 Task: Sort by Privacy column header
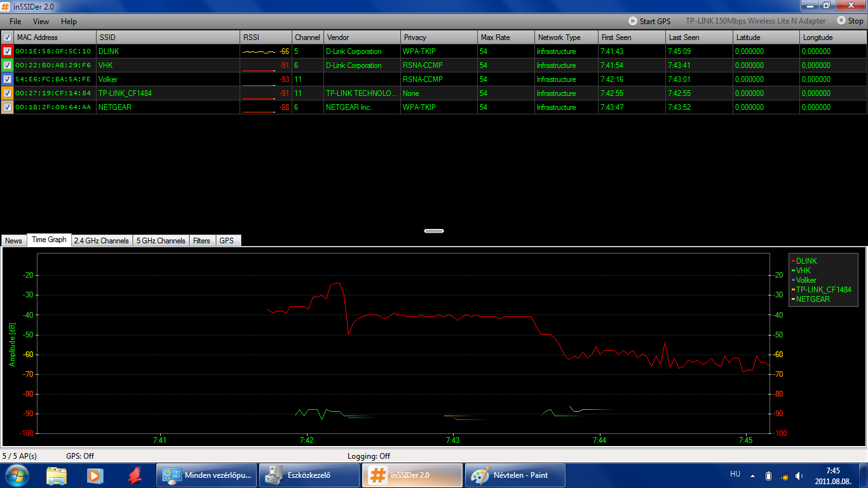pos(439,37)
